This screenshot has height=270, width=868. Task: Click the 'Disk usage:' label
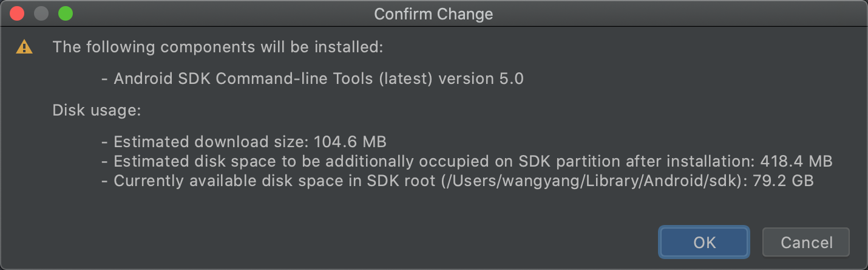click(x=97, y=111)
